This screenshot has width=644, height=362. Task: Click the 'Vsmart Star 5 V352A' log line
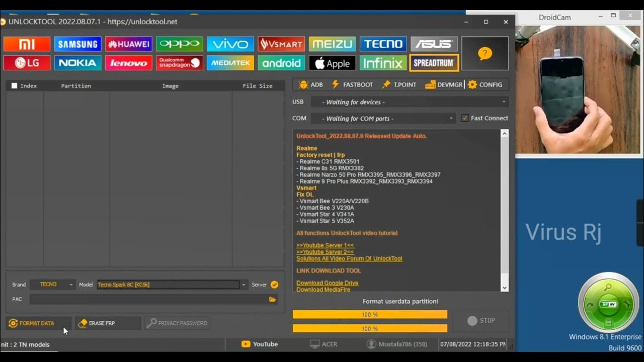coord(326,221)
